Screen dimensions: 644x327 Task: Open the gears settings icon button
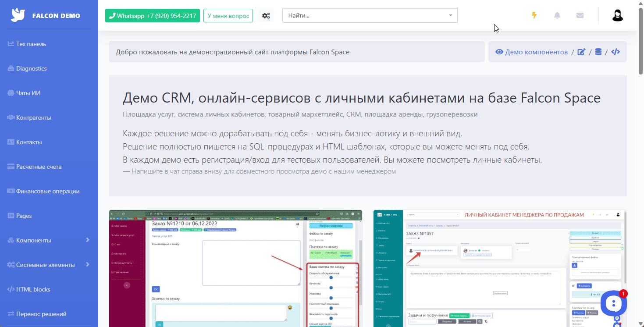[266, 16]
